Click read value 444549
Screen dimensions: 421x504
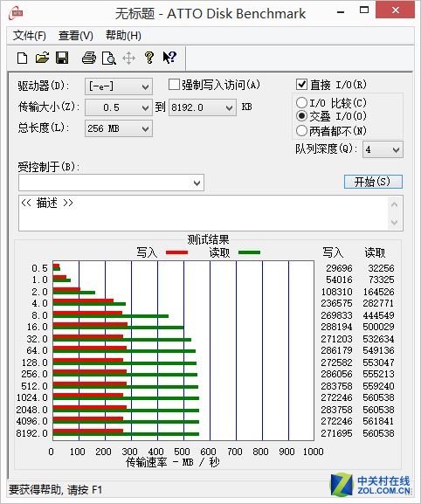click(378, 315)
